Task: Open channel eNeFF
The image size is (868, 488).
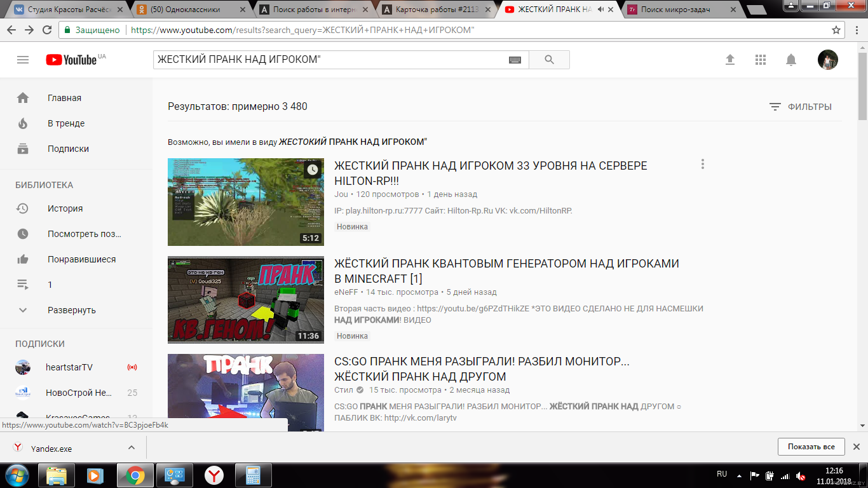Action: 346,292
